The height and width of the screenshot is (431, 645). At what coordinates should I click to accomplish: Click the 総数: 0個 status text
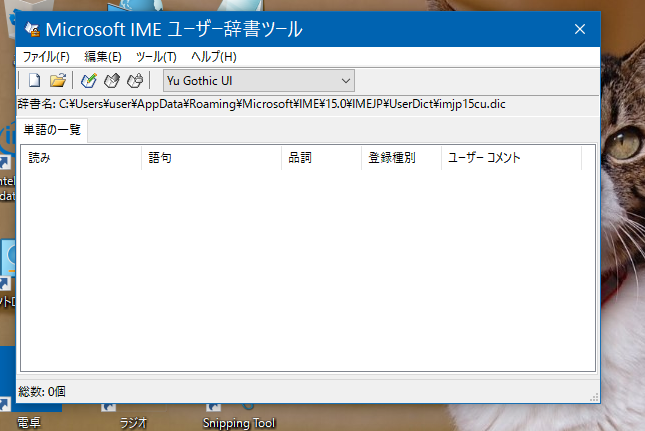(42, 392)
